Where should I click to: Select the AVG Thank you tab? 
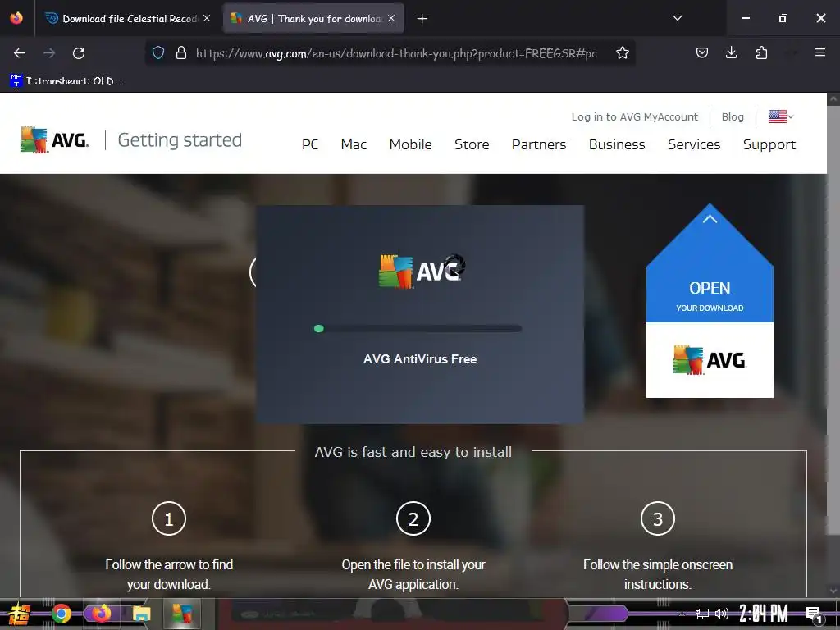pyautogui.click(x=313, y=19)
